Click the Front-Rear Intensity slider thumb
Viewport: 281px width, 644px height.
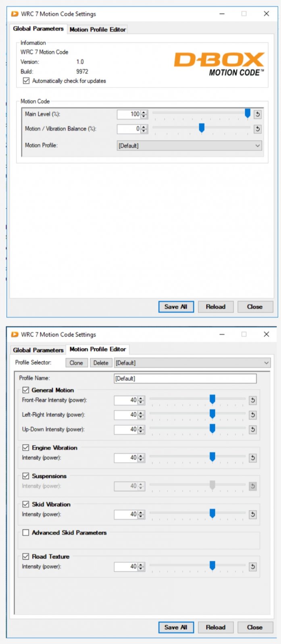pos(212,399)
